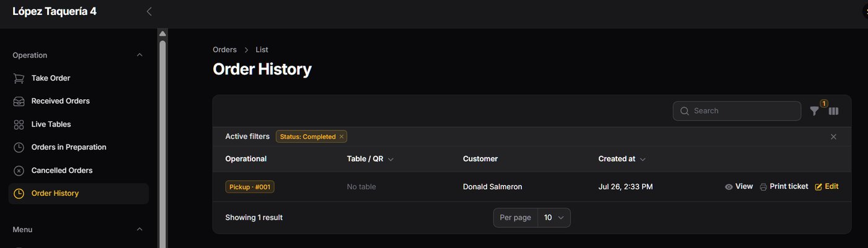The width and height of the screenshot is (868, 248).
Task: Click the Search input field
Action: click(x=737, y=111)
